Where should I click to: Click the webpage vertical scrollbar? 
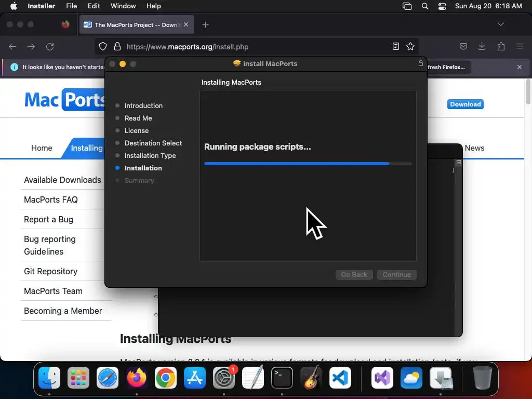click(528, 92)
